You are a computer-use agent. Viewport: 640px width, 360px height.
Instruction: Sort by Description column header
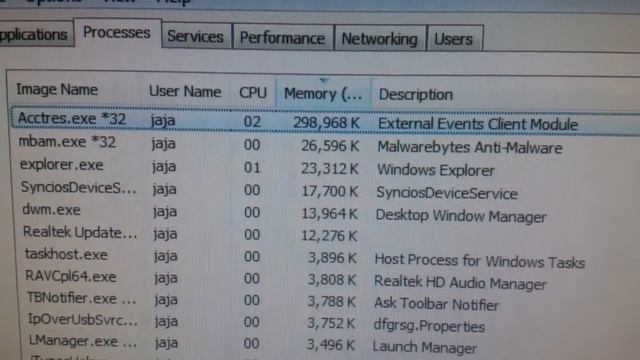(x=416, y=95)
